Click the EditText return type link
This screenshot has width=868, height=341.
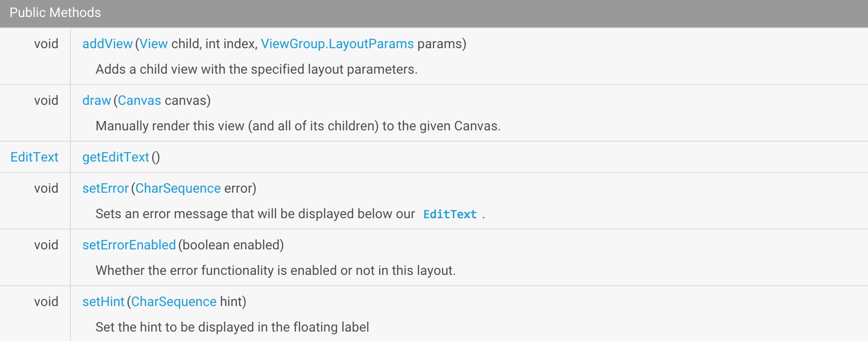[35, 157]
